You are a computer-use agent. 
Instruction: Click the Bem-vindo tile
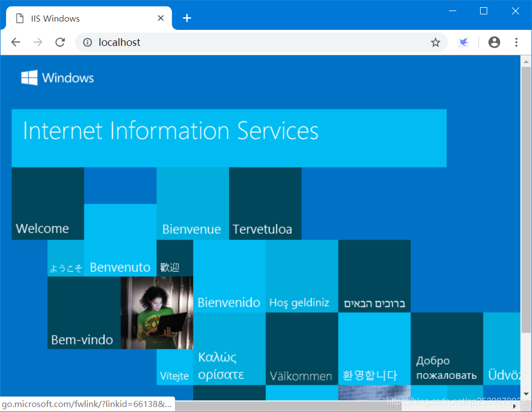[x=84, y=313]
